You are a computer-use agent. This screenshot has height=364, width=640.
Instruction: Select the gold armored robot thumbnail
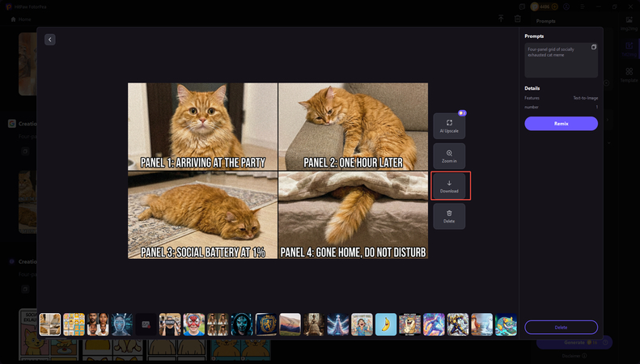[x=458, y=324]
